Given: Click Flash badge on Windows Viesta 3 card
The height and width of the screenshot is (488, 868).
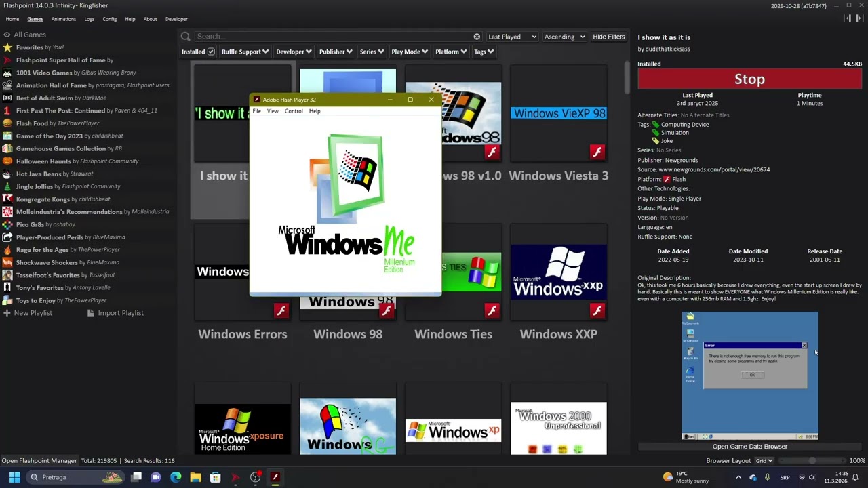Looking at the screenshot, I should coord(597,152).
